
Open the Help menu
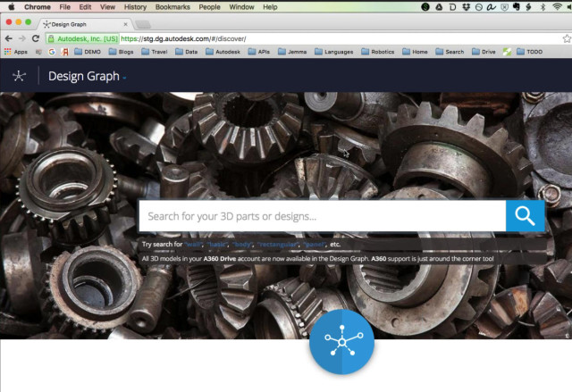tap(270, 7)
